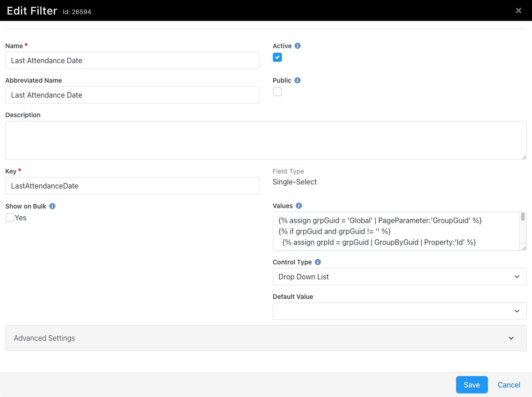Open the Control Type dropdown
Screen dimensions: 532x397
click(x=399, y=277)
